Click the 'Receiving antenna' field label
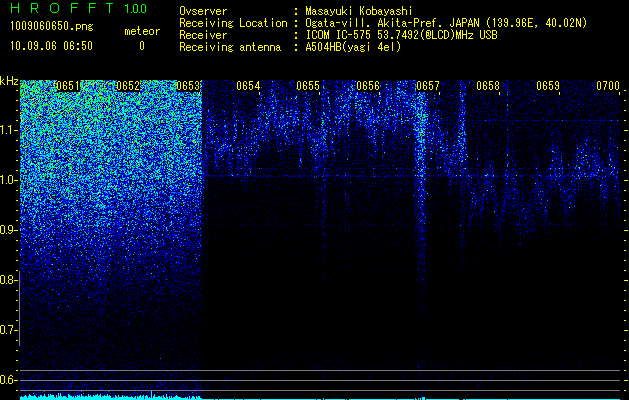 tap(230, 47)
